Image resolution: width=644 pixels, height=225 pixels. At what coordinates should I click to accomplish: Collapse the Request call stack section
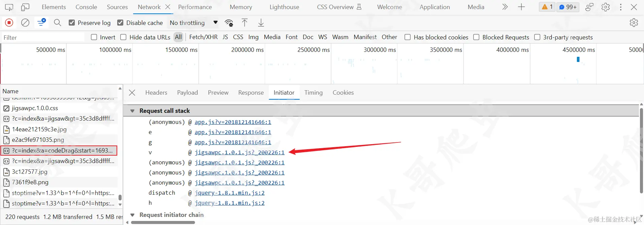coord(132,111)
